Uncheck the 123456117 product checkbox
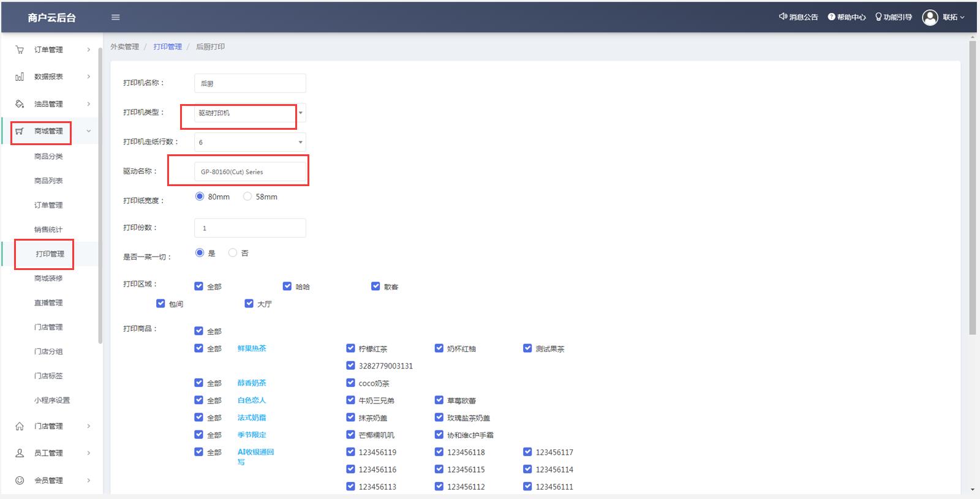980x499 pixels. [527, 452]
